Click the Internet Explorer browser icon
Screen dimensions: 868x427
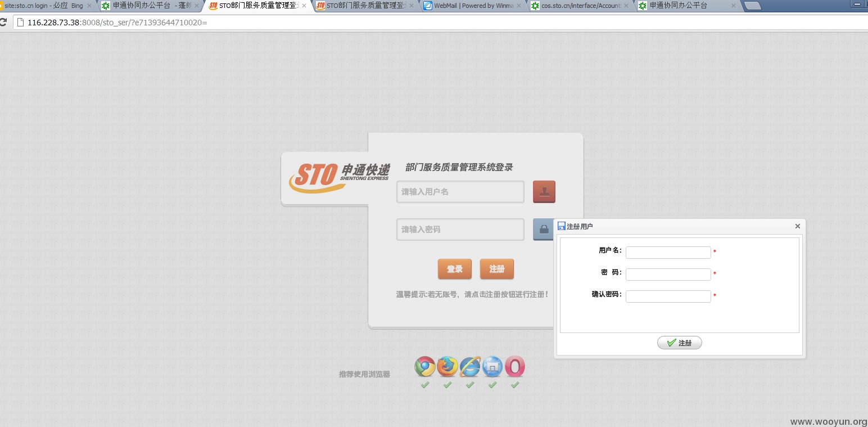pos(470,367)
